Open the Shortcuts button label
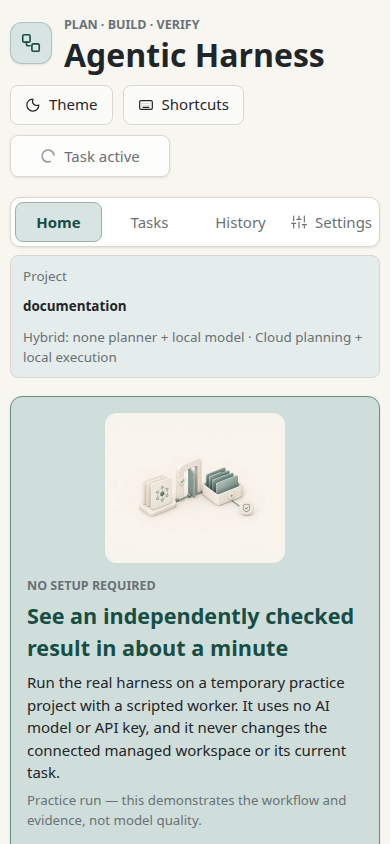 pos(195,105)
